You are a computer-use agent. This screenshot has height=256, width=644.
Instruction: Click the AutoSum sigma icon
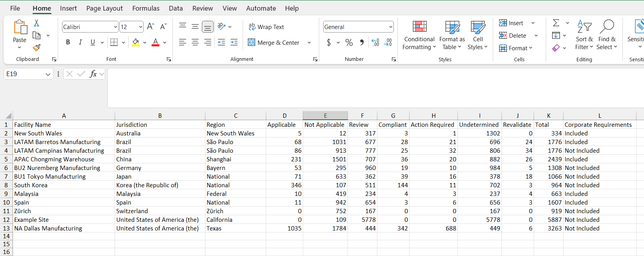(556, 23)
